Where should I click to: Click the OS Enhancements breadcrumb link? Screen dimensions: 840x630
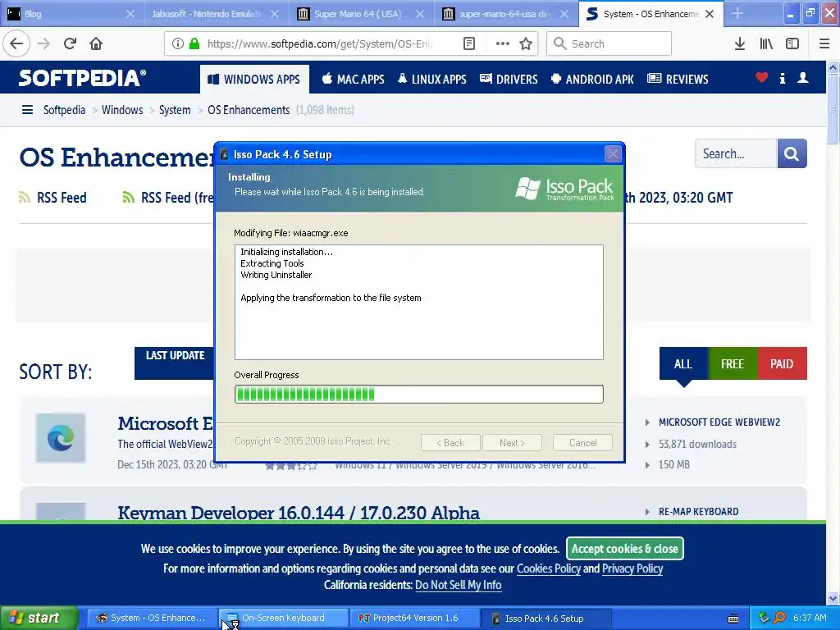pyautogui.click(x=249, y=110)
